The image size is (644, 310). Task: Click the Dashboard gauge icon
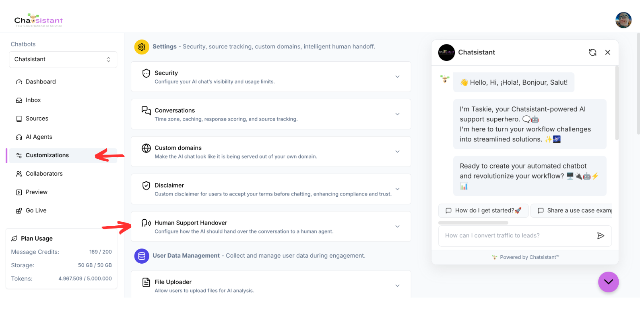[19, 82]
